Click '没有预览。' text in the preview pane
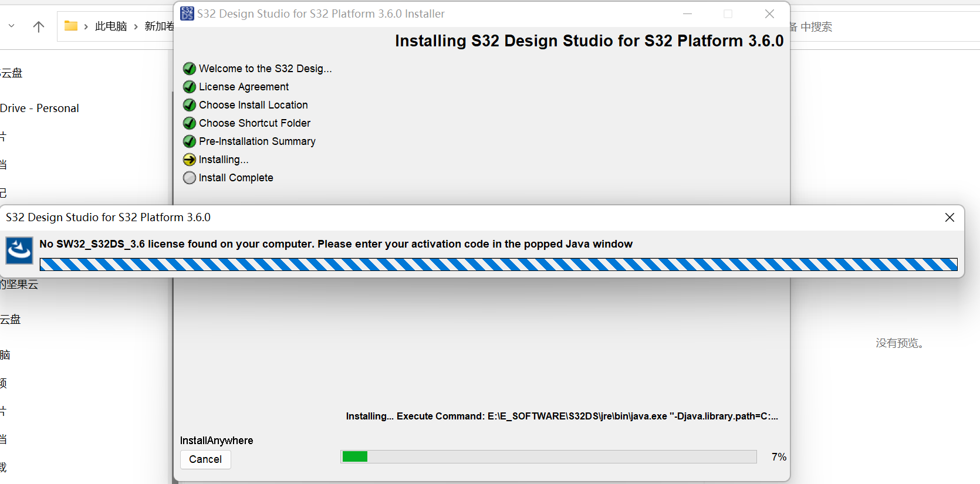Image resolution: width=980 pixels, height=484 pixels. pos(901,343)
